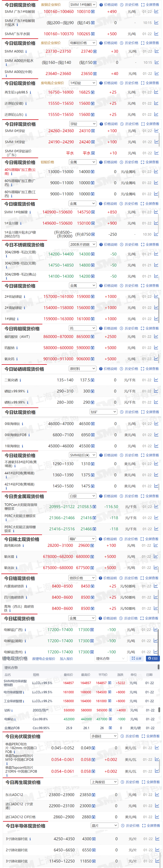
Task: Open 价格说明 help icon in 今日镍现货价格
Action: 100,203
